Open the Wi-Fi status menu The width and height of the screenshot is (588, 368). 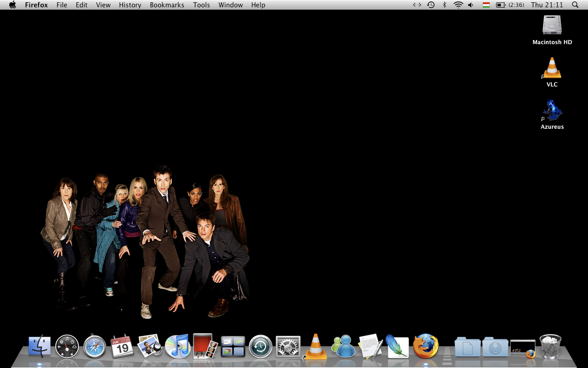click(x=458, y=5)
